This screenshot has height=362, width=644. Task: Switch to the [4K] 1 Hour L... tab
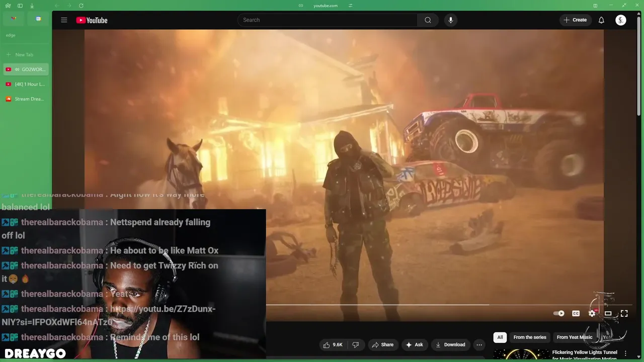[x=26, y=84]
